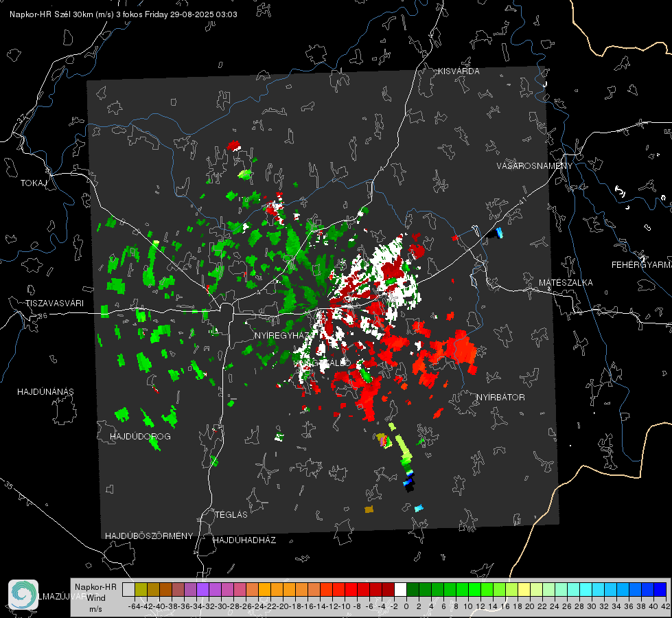This screenshot has height=618, width=672.
Task: Select the HAJDÚNÁNÁS label on map
Action: click(45, 392)
